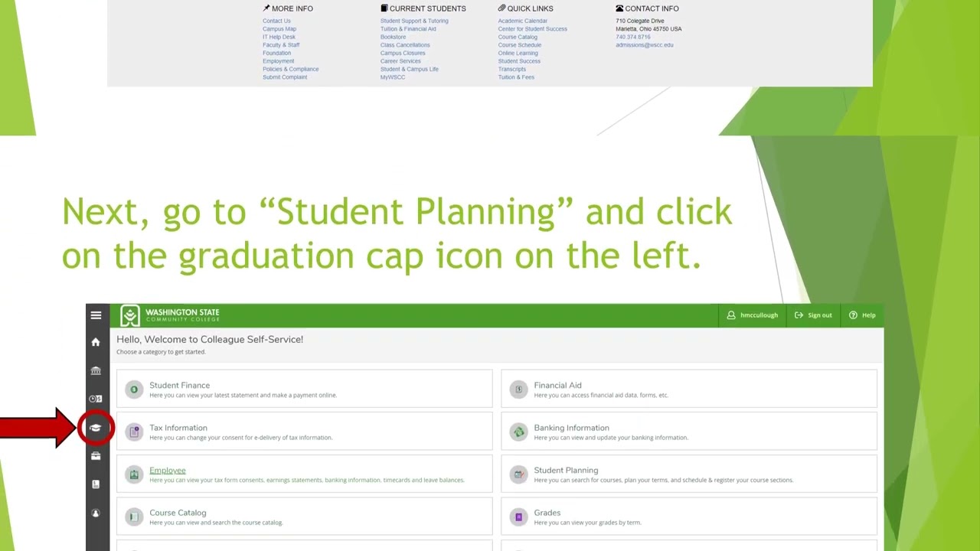The image size is (980, 551).
Task: Click "Hello, Welcome to Colleague Self-Service!" heading
Action: [x=210, y=339]
